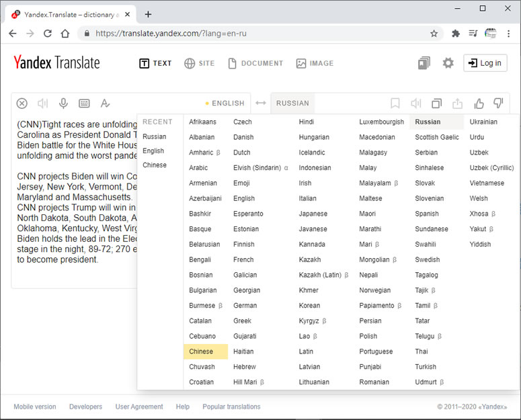This screenshot has width=521, height=420.
Task: Select Spanish in the language list
Action: [427, 214]
